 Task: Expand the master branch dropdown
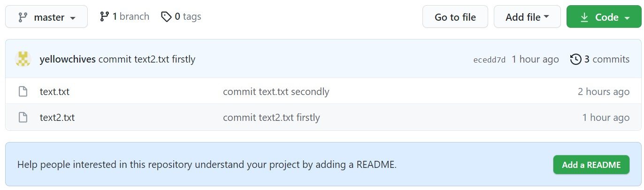[x=46, y=17]
